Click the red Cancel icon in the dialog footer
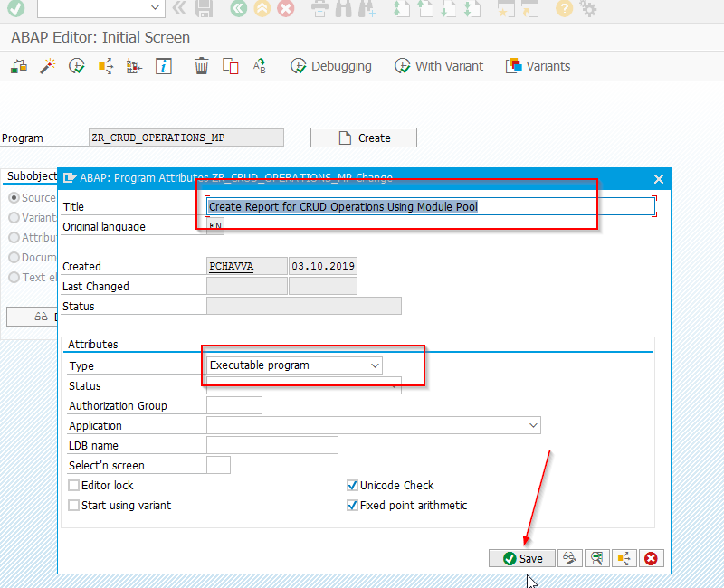The height and width of the screenshot is (588, 724). coord(651,558)
